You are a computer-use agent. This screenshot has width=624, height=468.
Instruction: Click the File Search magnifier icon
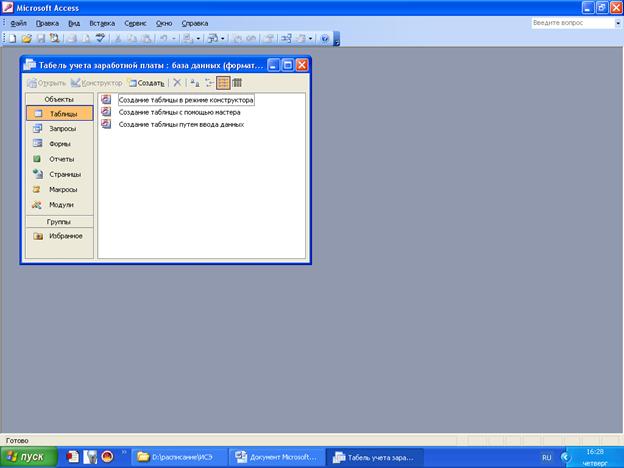click(x=54, y=39)
